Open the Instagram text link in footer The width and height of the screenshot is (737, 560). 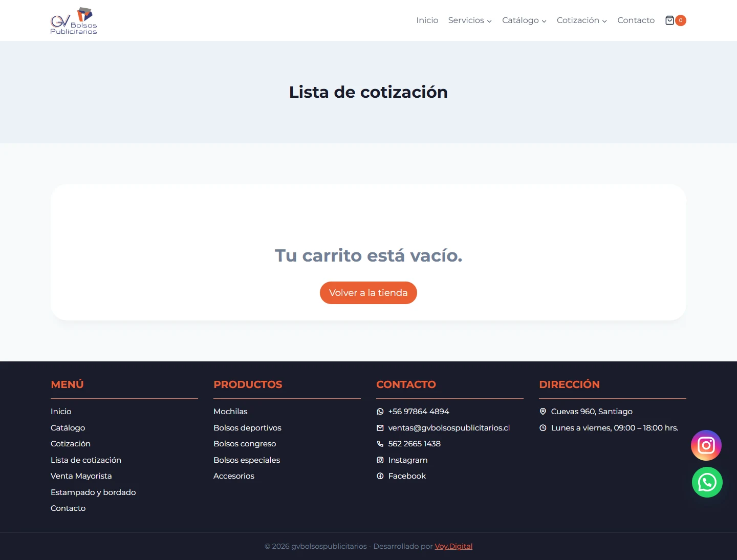coord(408,460)
